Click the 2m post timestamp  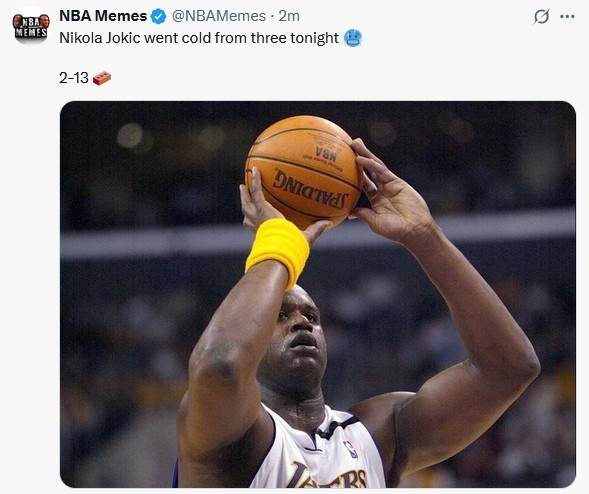(289, 16)
